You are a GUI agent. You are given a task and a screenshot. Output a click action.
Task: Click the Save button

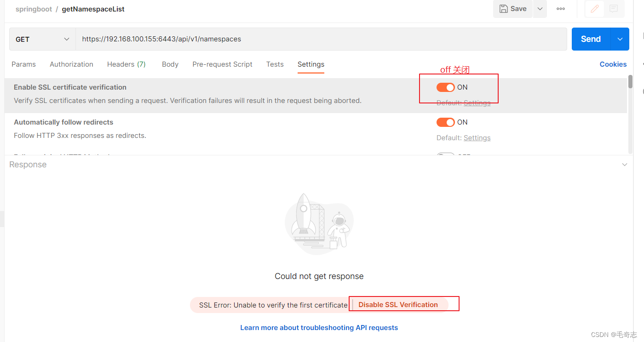pyautogui.click(x=513, y=9)
